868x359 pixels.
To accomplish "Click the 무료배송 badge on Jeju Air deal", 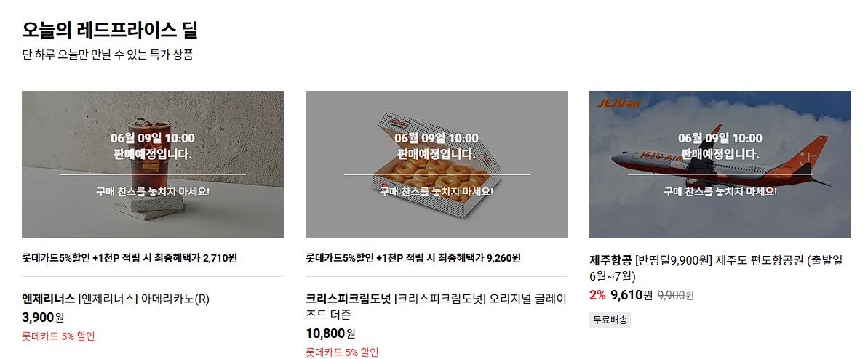I will pos(610,320).
